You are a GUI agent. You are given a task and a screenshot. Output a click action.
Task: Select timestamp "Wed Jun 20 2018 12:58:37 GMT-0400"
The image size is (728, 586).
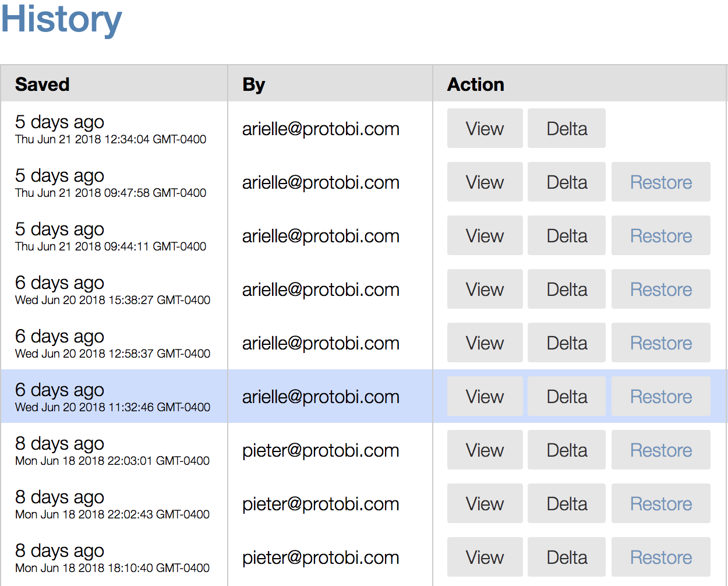113,354
